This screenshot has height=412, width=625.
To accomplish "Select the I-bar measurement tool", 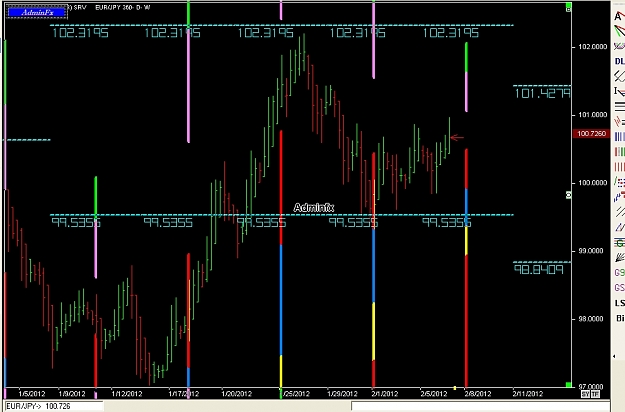I will click(x=619, y=91).
